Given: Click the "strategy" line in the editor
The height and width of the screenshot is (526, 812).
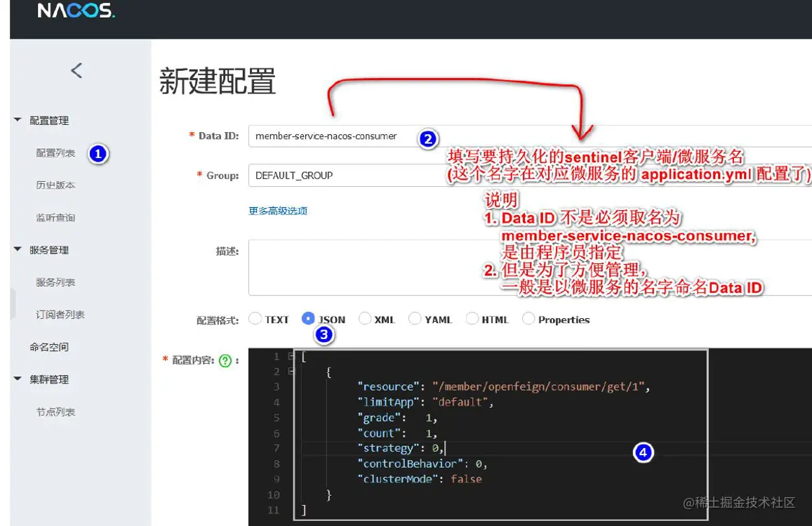Looking at the screenshot, I should click(x=401, y=448).
